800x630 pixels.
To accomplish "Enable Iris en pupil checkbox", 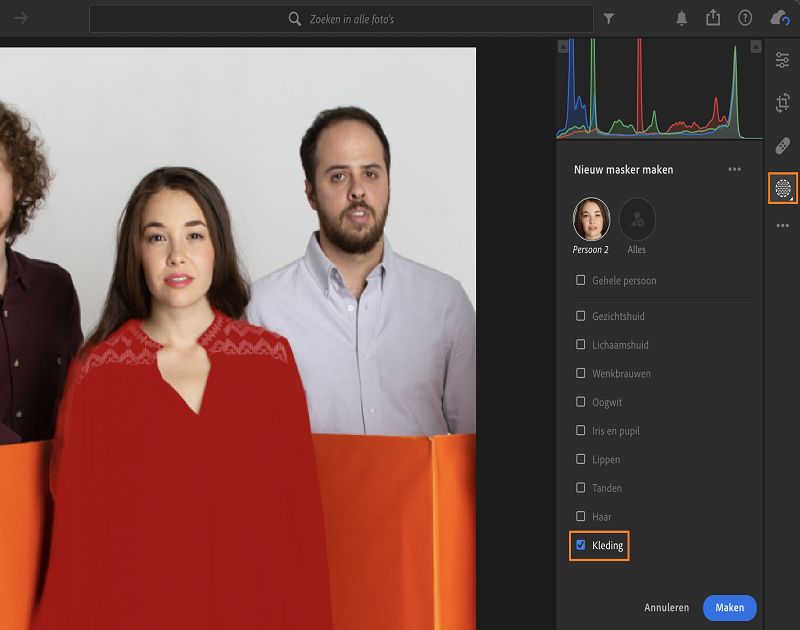I will pos(580,430).
